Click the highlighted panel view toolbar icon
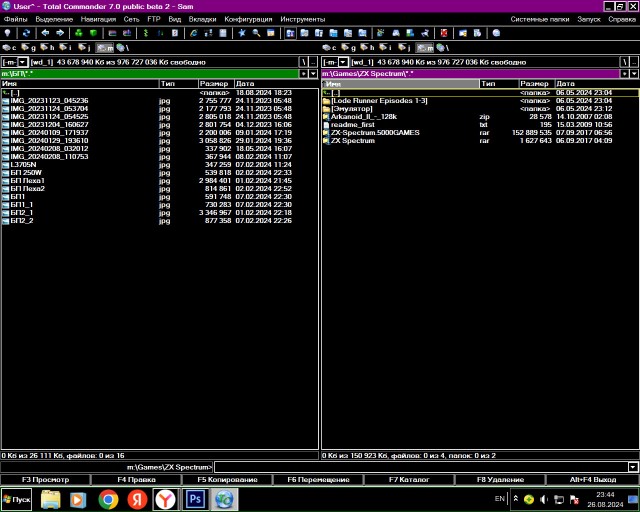Screen dimensions: 640x512 pyautogui.click(x=290, y=33)
